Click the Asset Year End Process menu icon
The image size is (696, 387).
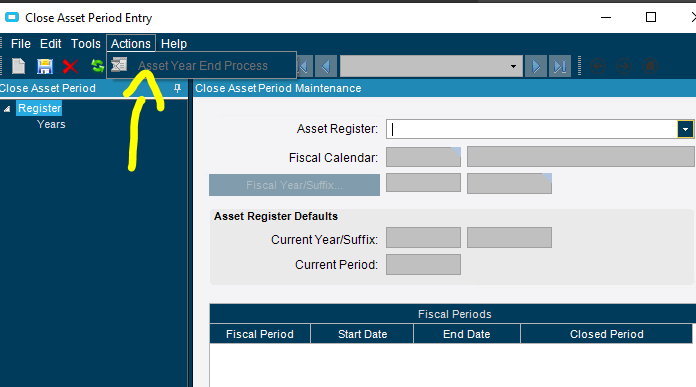coord(119,65)
